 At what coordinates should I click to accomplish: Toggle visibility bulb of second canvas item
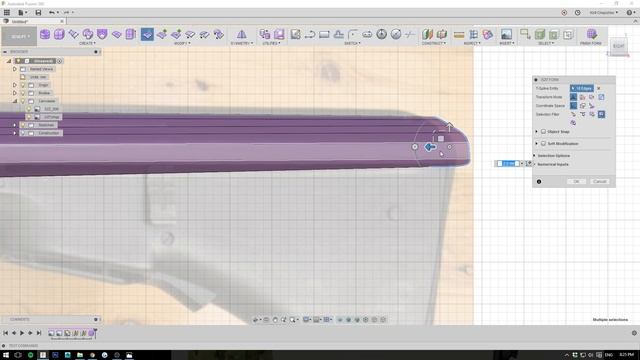pyautogui.click(x=29, y=117)
